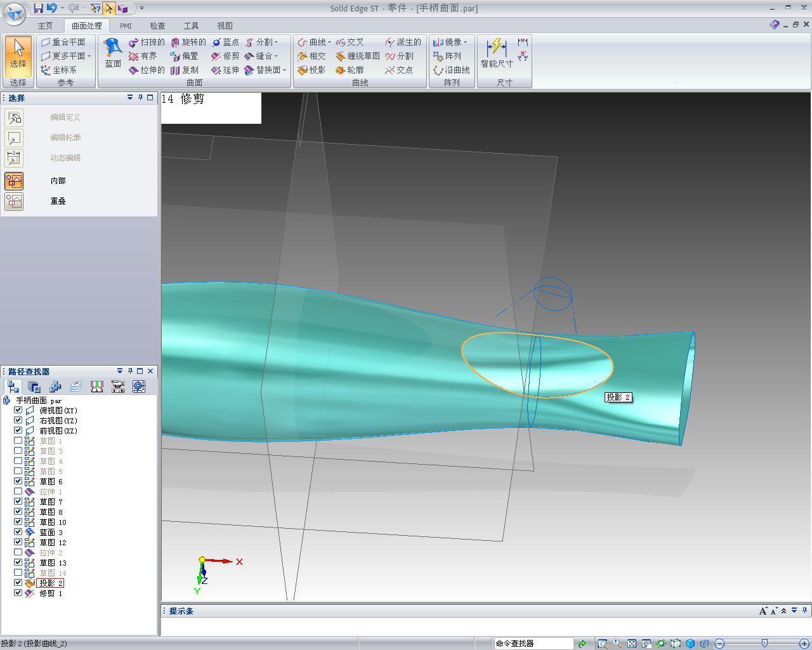Click the zoom slider handle in status bar
Screen dimensions: 812x650
tap(764, 644)
